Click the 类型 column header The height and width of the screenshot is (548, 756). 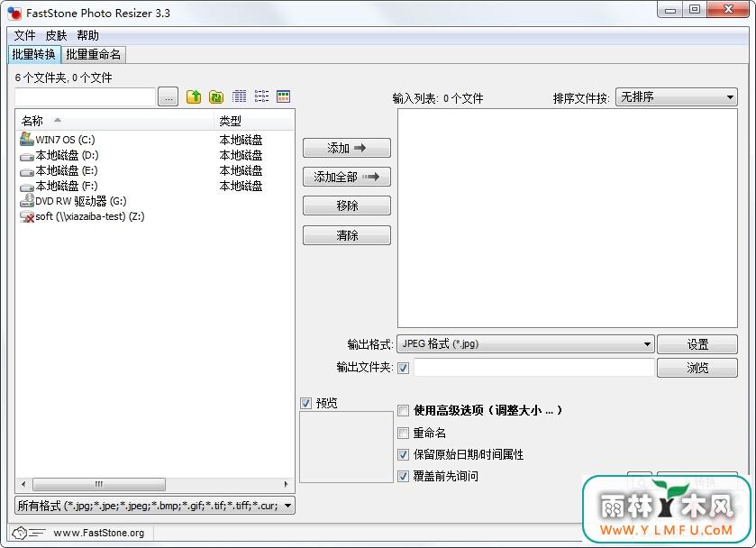point(253,121)
